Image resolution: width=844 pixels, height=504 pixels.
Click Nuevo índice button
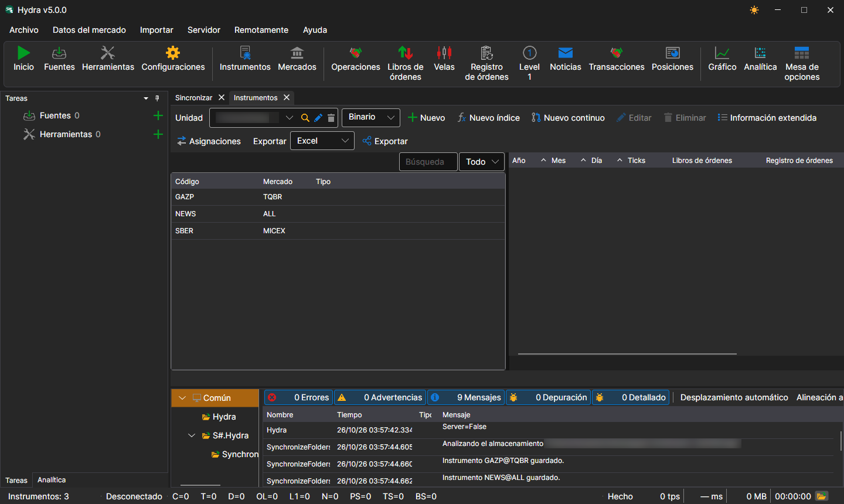coord(489,118)
